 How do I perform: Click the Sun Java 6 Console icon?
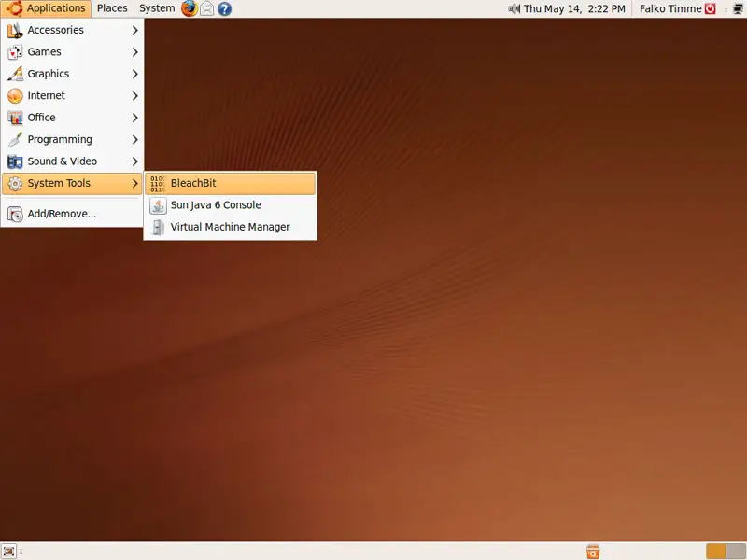(x=158, y=205)
